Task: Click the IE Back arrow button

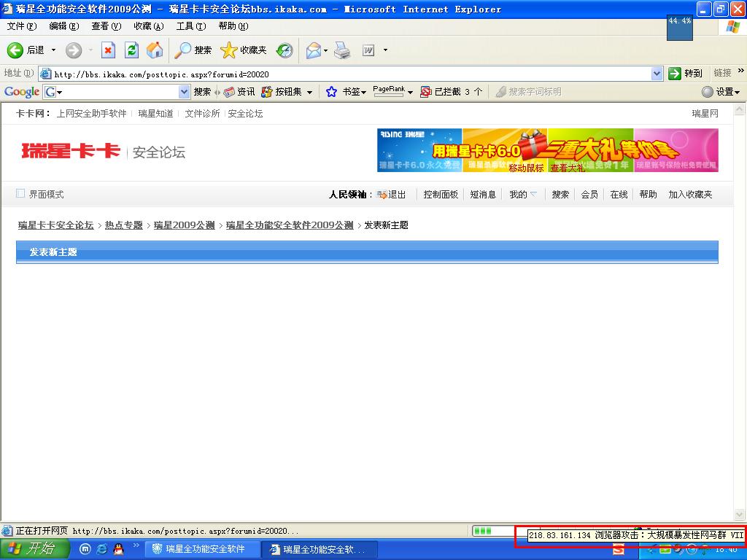Action: pos(15,50)
